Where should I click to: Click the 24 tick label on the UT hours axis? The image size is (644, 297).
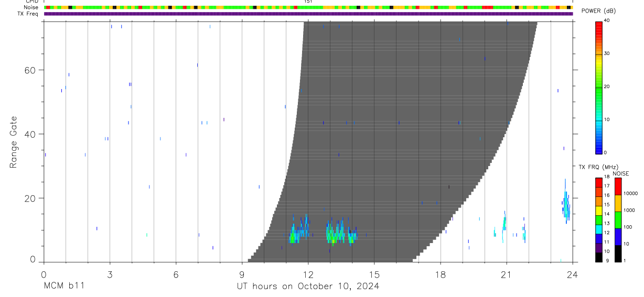(x=572, y=274)
